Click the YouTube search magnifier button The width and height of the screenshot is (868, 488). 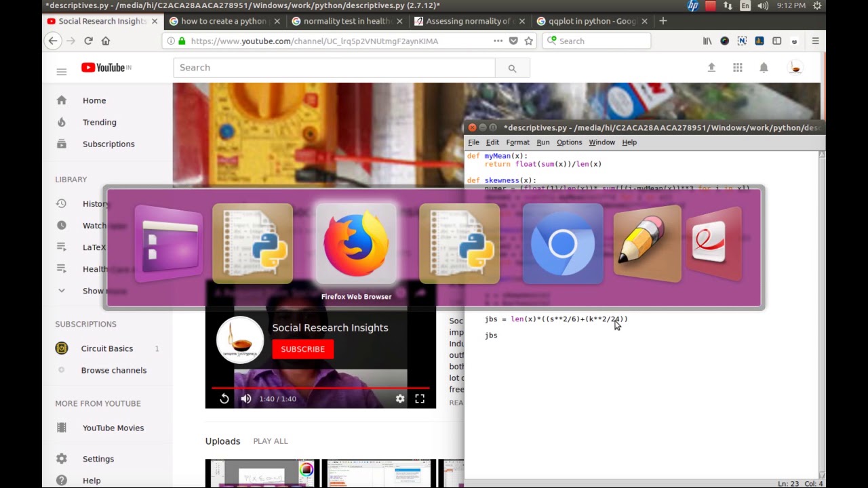(x=512, y=68)
